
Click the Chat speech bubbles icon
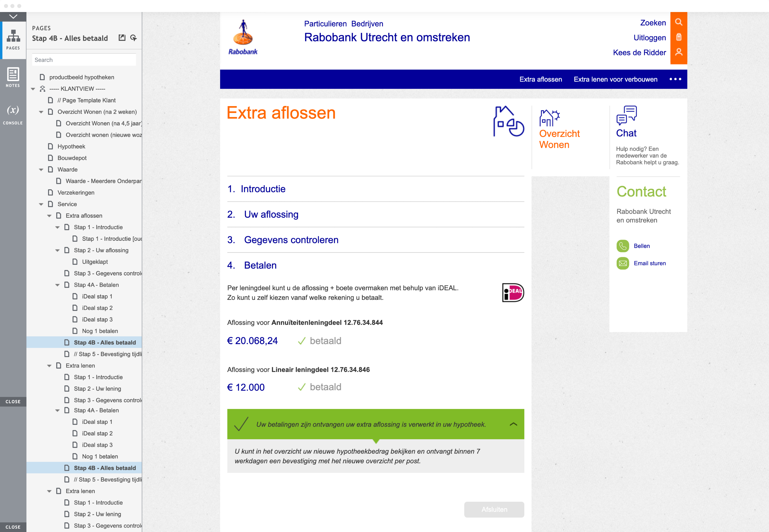pyautogui.click(x=626, y=115)
